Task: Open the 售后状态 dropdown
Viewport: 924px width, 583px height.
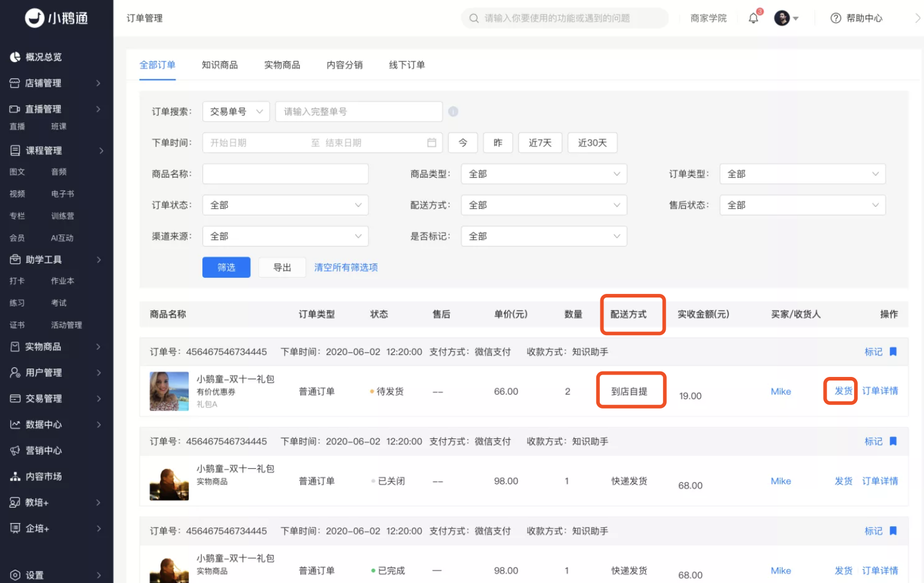Action: click(803, 205)
